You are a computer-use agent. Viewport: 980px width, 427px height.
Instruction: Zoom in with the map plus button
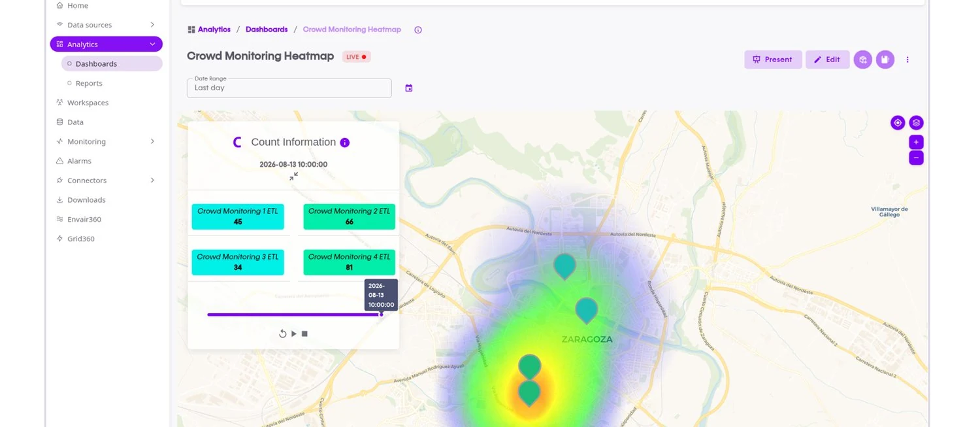(x=916, y=142)
